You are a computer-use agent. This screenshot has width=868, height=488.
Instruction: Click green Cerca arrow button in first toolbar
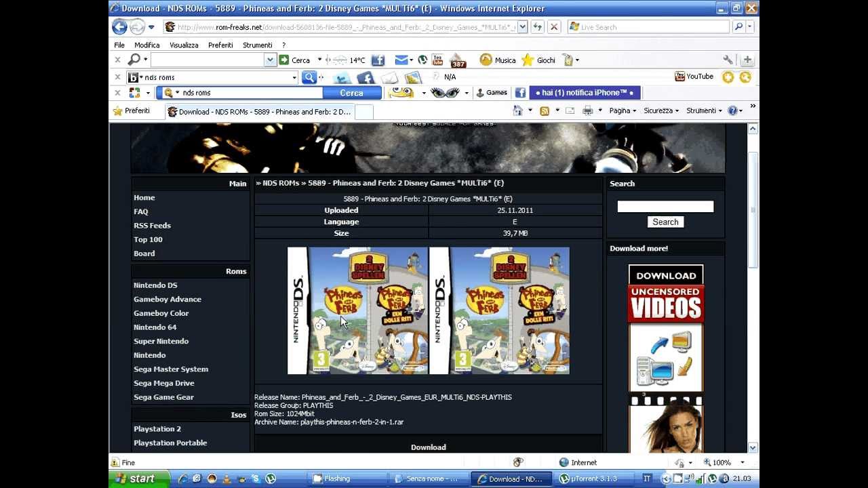click(x=294, y=60)
